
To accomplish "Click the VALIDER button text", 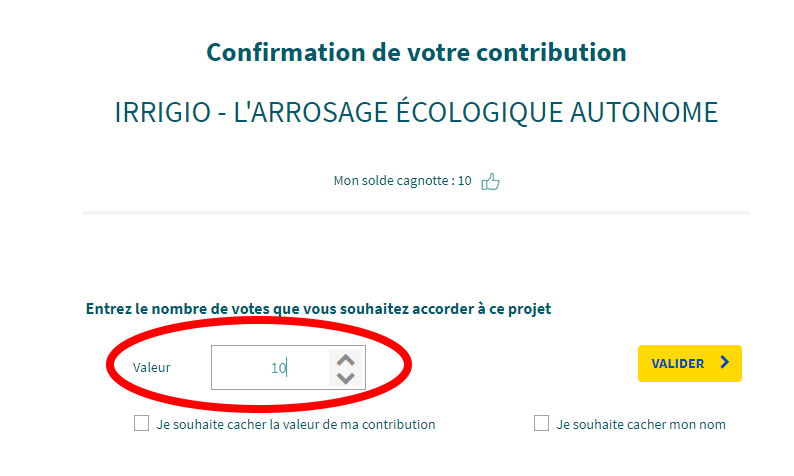I will click(x=678, y=364).
